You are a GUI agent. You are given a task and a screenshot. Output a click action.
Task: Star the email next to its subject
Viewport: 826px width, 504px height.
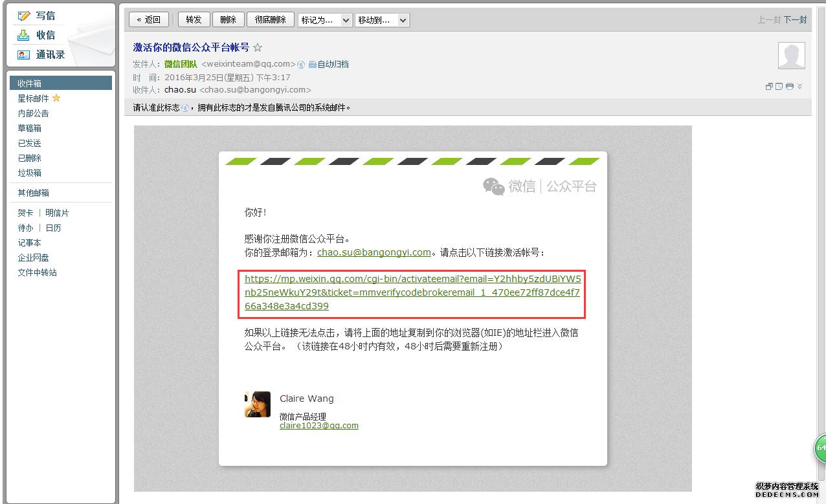coord(258,47)
